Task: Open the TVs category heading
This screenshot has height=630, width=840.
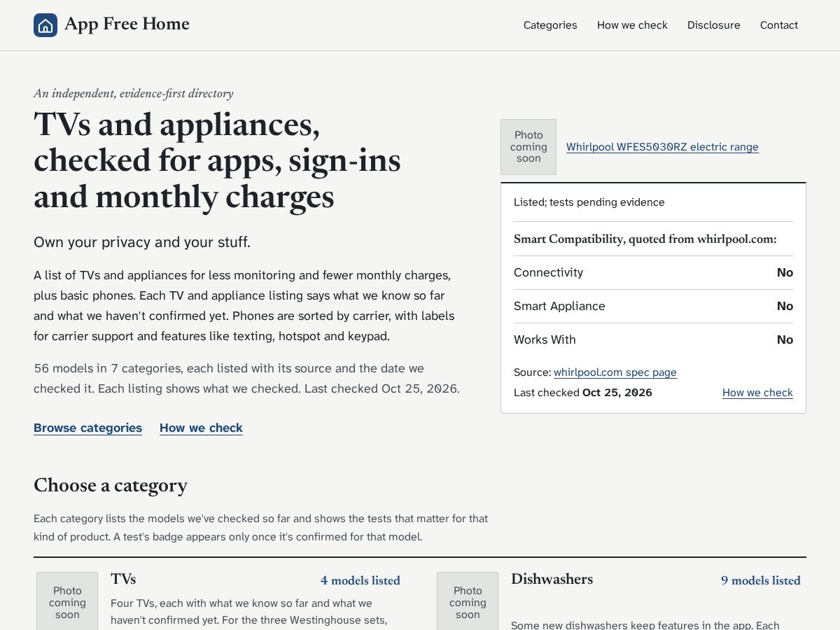Action: click(123, 579)
